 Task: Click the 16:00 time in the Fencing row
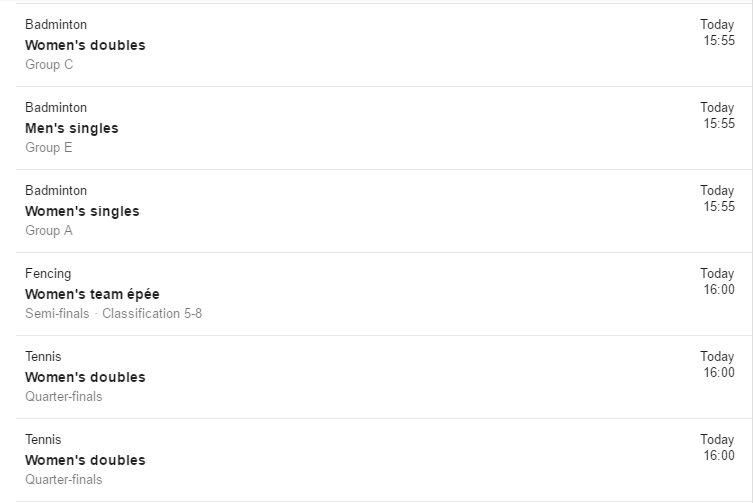pyautogui.click(x=719, y=290)
